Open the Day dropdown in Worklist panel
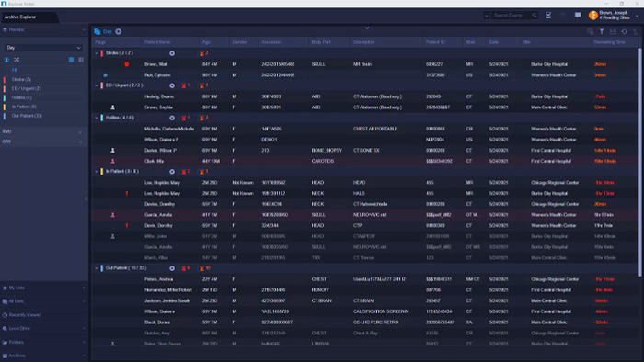Viewport: 644px width, 362px height. click(x=43, y=48)
